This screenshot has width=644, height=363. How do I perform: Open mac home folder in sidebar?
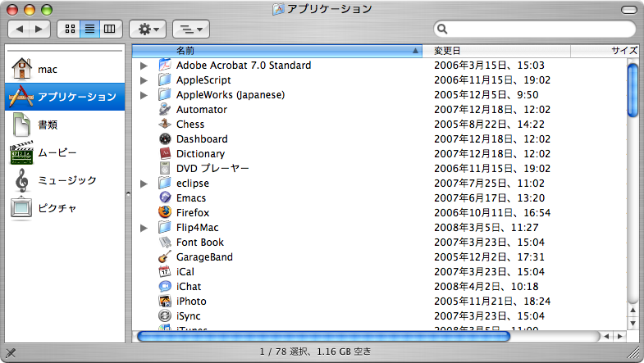point(65,69)
